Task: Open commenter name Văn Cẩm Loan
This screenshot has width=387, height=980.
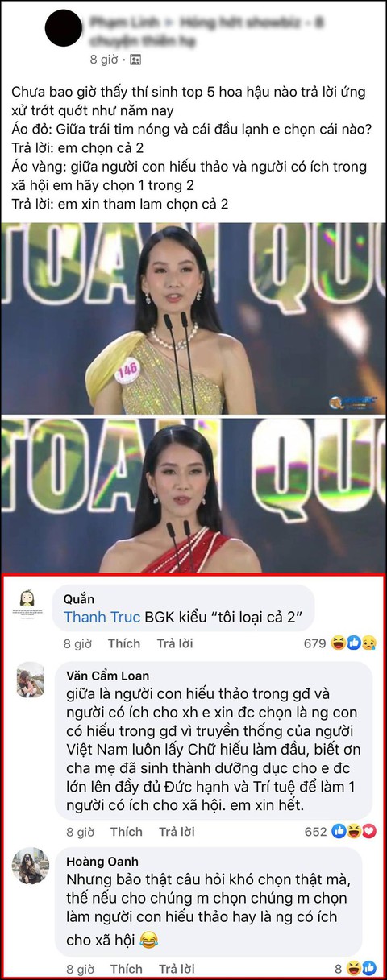Action: tap(108, 674)
